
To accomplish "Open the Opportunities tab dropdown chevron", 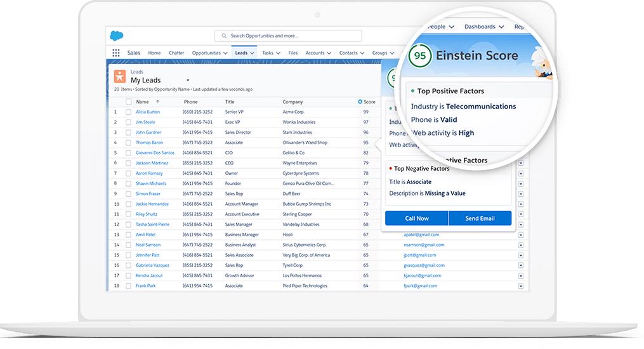I will coord(226,53).
